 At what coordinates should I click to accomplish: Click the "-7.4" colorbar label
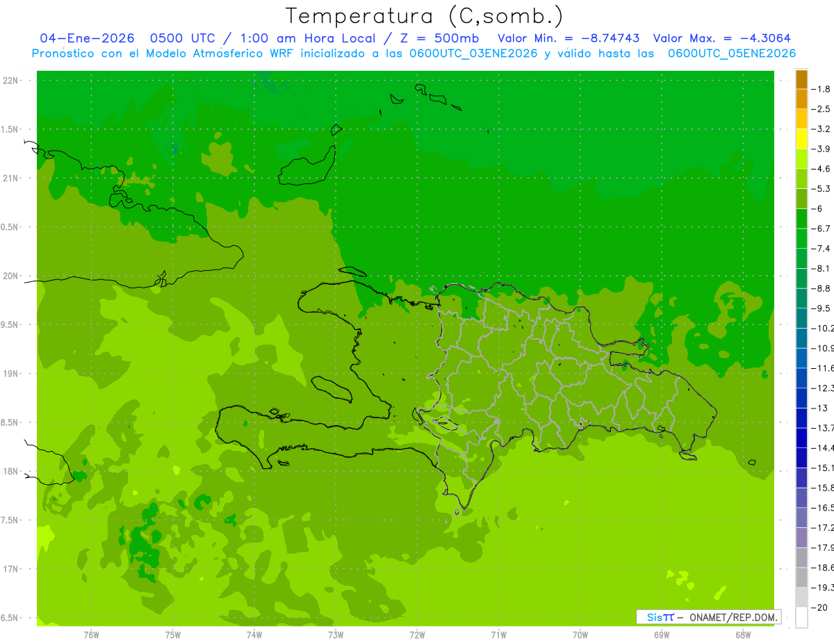(822, 249)
